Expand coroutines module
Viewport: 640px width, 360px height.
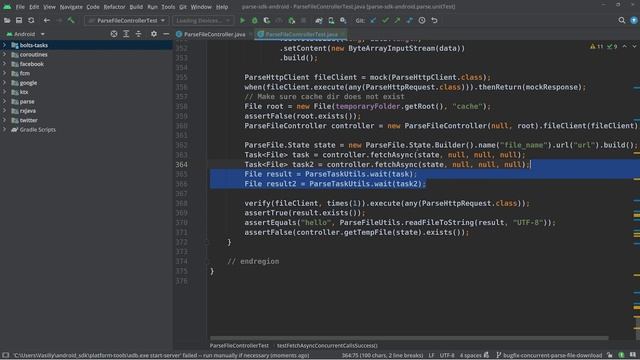click(x=4, y=55)
